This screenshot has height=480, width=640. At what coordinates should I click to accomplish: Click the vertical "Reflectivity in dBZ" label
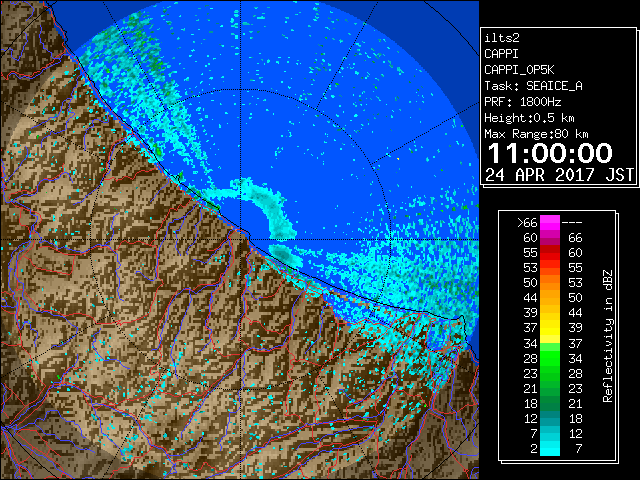tap(607, 336)
